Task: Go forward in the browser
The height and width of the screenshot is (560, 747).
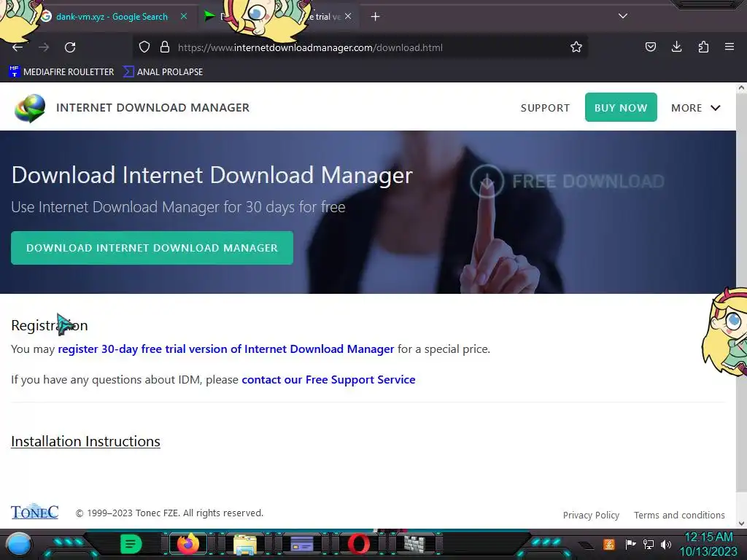Action: pos(44,47)
